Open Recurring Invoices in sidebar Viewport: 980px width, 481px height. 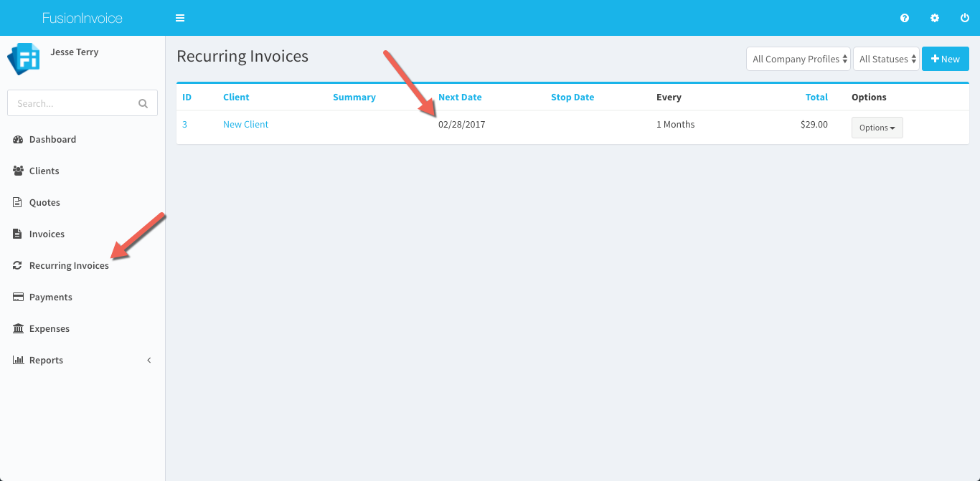click(x=69, y=265)
